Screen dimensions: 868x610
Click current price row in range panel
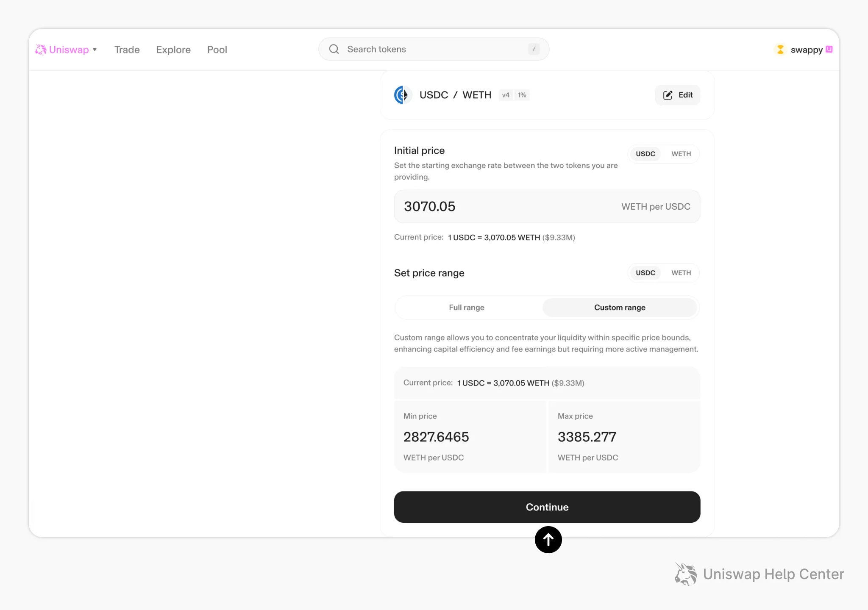(547, 383)
